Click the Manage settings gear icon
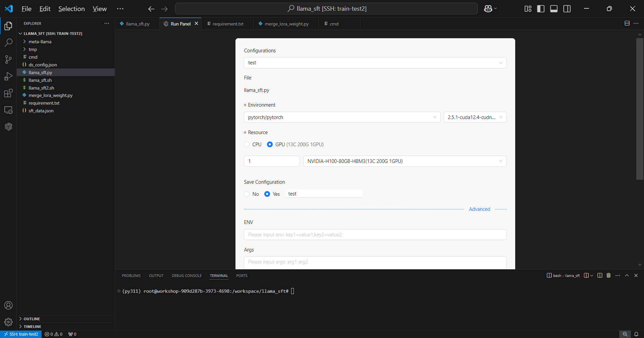This screenshot has height=338, width=644. (8, 322)
